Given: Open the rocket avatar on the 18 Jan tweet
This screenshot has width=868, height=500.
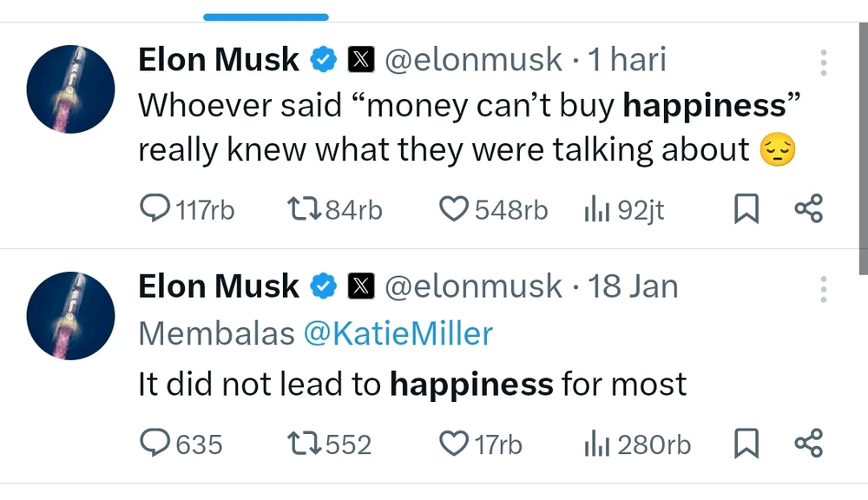Looking at the screenshot, I should 70,315.
